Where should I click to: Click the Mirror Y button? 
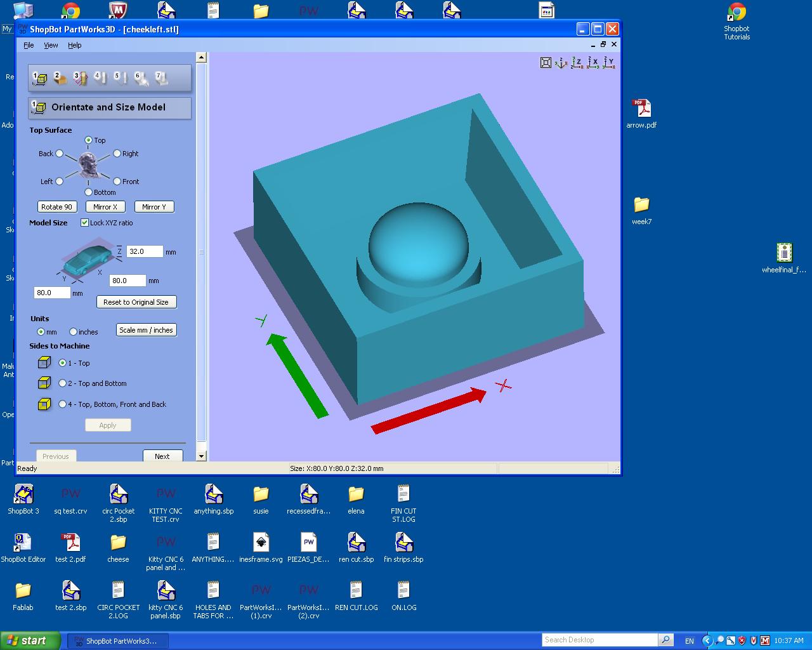tap(154, 207)
